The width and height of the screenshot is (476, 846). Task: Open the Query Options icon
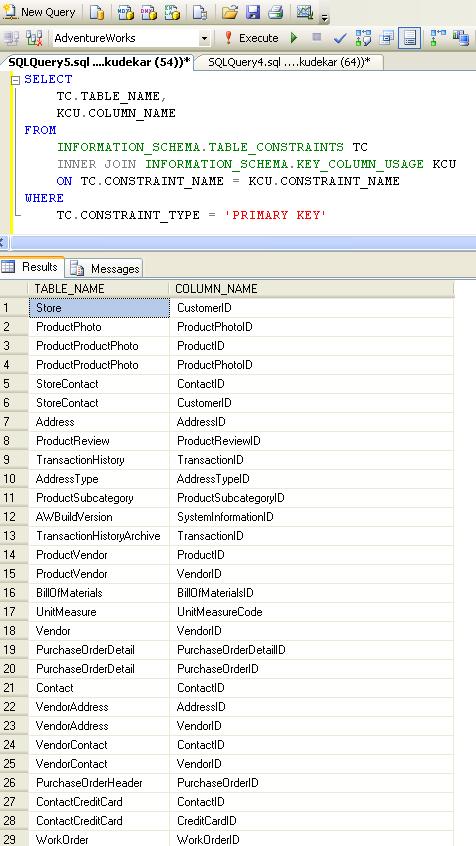(386, 38)
